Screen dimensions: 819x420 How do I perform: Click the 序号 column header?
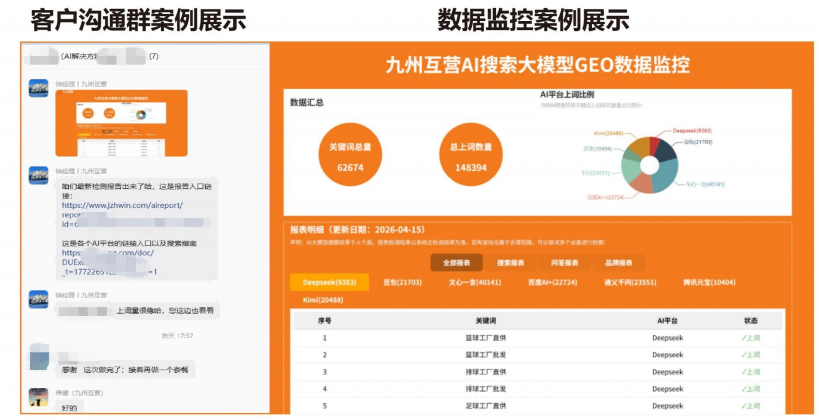point(324,321)
